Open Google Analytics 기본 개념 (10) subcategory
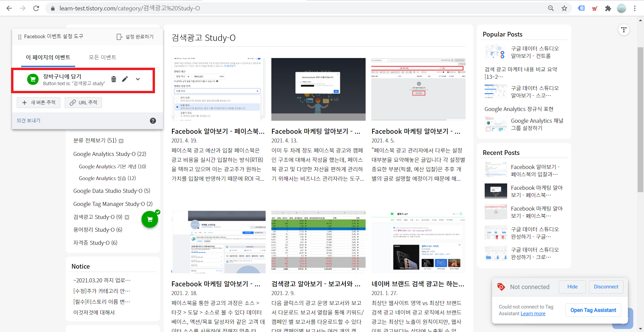Viewport: 644px width, 332px height. 112,166
